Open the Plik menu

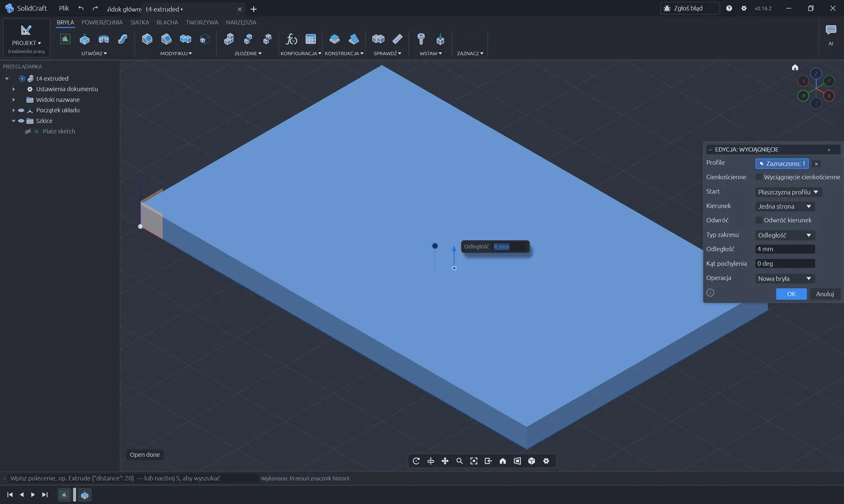coord(64,8)
